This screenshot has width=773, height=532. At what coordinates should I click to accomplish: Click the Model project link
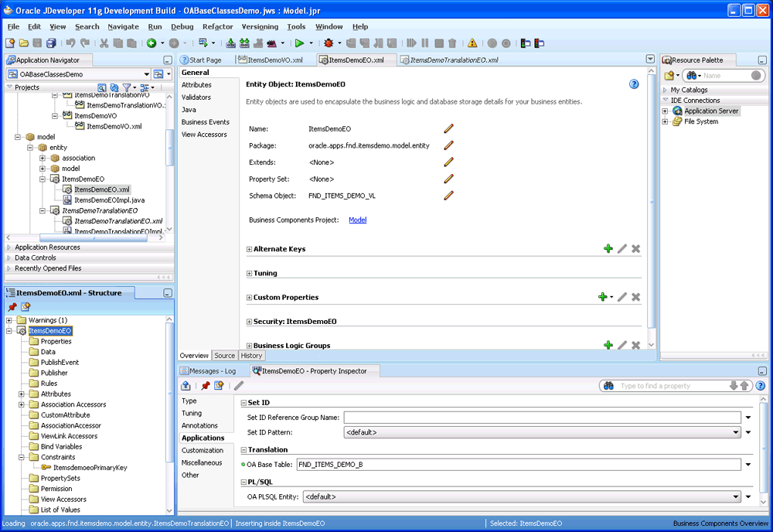(357, 220)
